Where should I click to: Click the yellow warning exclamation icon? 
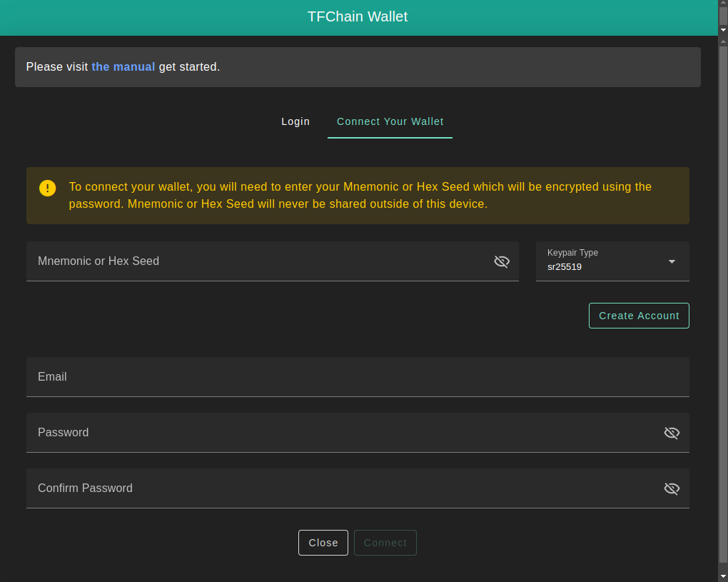[x=47, y=188]
